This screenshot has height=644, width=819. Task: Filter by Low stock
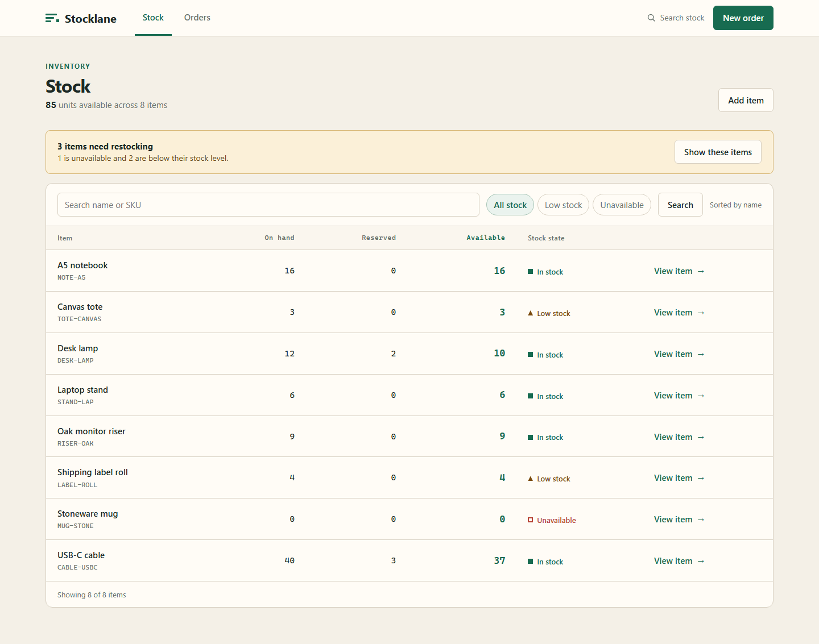tap(563, 205)
